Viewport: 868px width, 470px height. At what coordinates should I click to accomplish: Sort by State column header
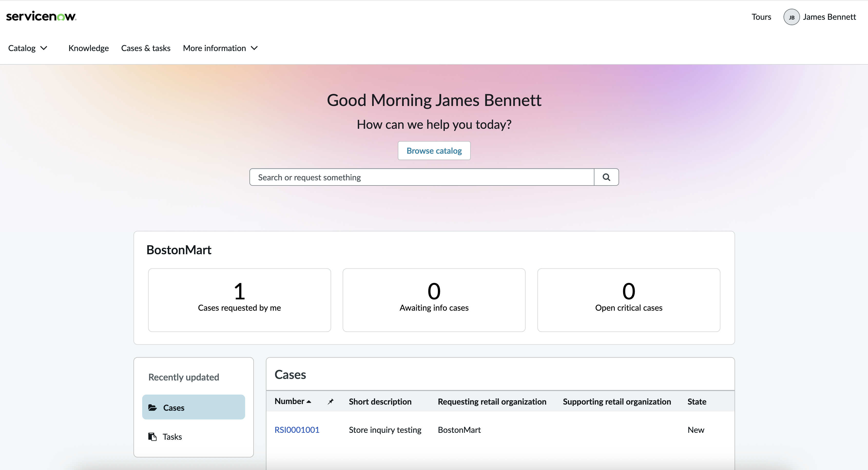point(697,402)
